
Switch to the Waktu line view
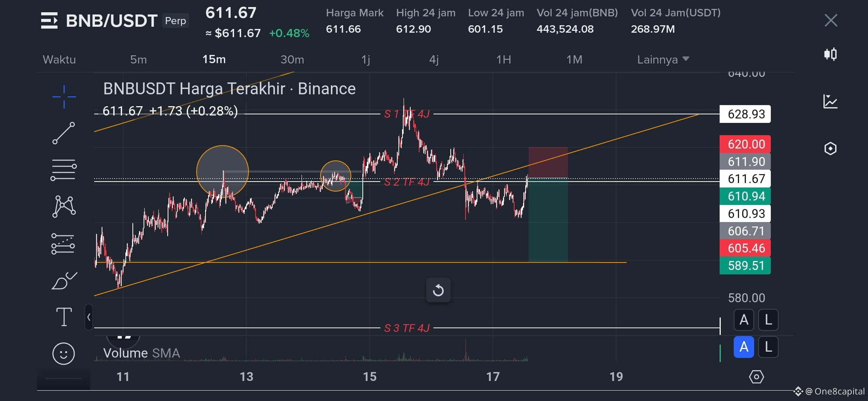[x=59, y=59]
